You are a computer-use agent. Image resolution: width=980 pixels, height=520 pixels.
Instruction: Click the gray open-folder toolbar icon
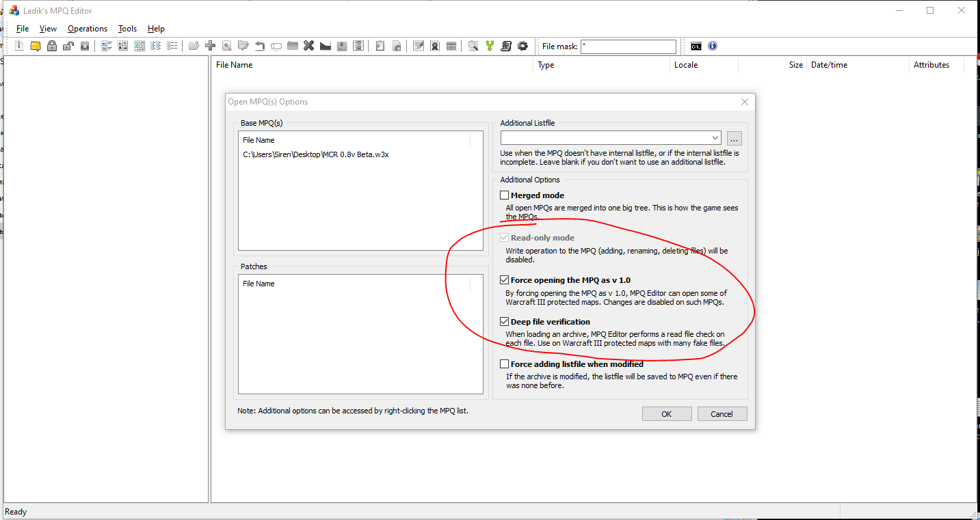[x=194, y=46]
